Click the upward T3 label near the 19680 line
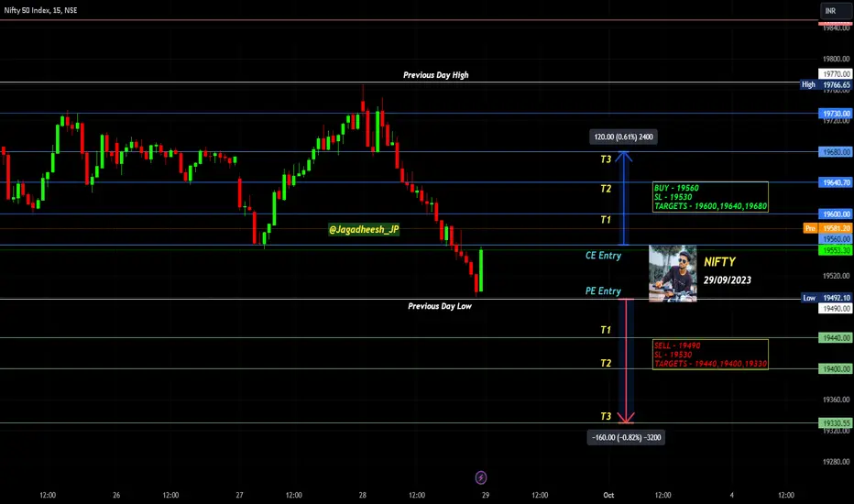 pos(606,159)
